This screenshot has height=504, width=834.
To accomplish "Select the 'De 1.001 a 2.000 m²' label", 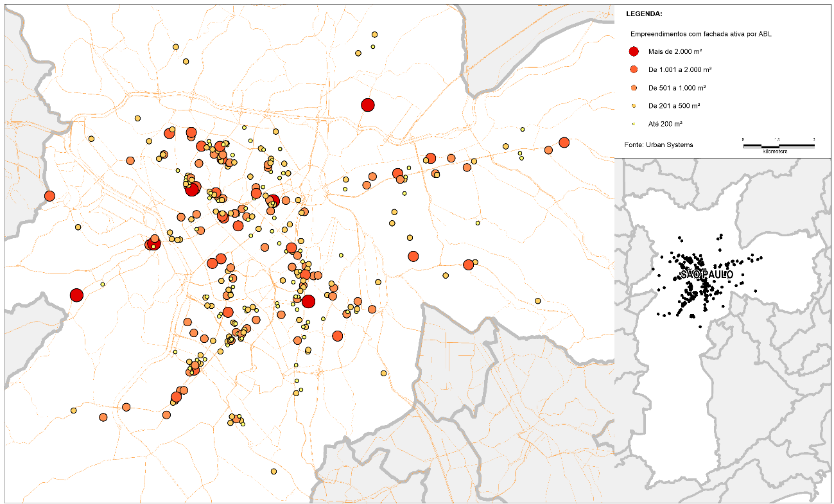I will (680, 69).
